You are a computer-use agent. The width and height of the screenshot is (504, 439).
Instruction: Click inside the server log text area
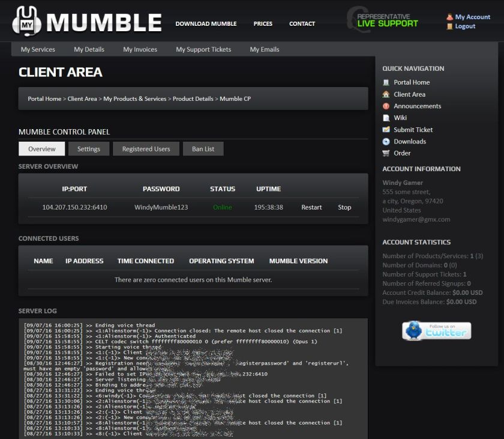193,378
